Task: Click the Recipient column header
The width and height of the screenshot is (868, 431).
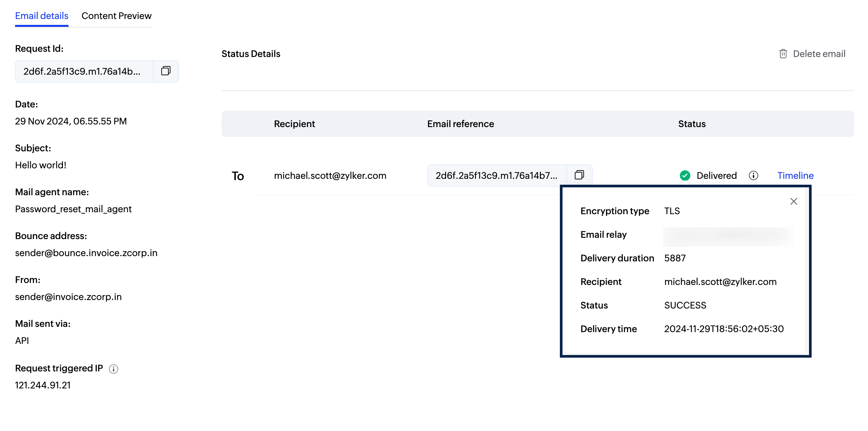Action: pos(294,124)
